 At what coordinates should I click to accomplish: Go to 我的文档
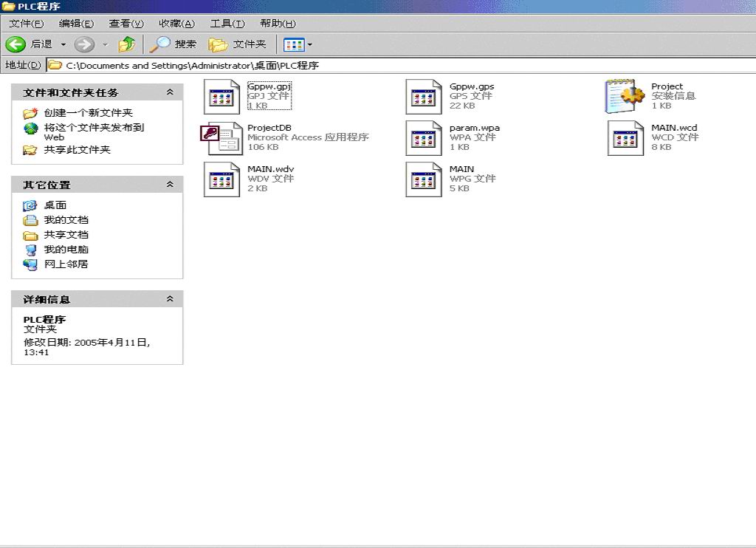[66, 220]
